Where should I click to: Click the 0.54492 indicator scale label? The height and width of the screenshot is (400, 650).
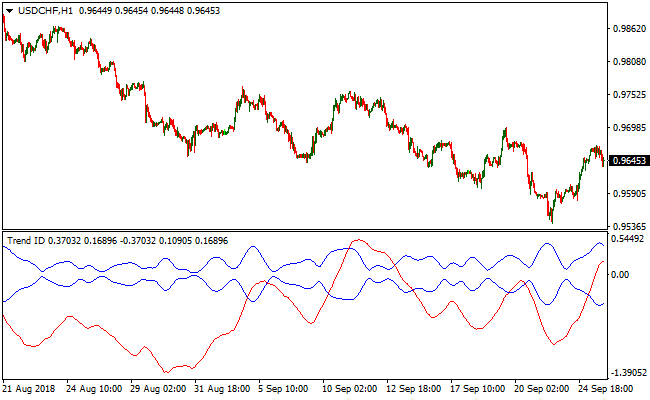(x=628, y=239)
